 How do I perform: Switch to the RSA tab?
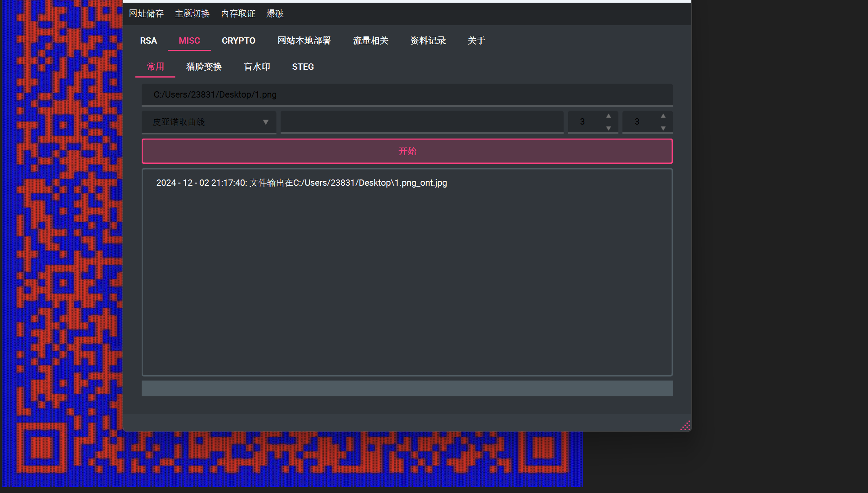coord(148,40)
